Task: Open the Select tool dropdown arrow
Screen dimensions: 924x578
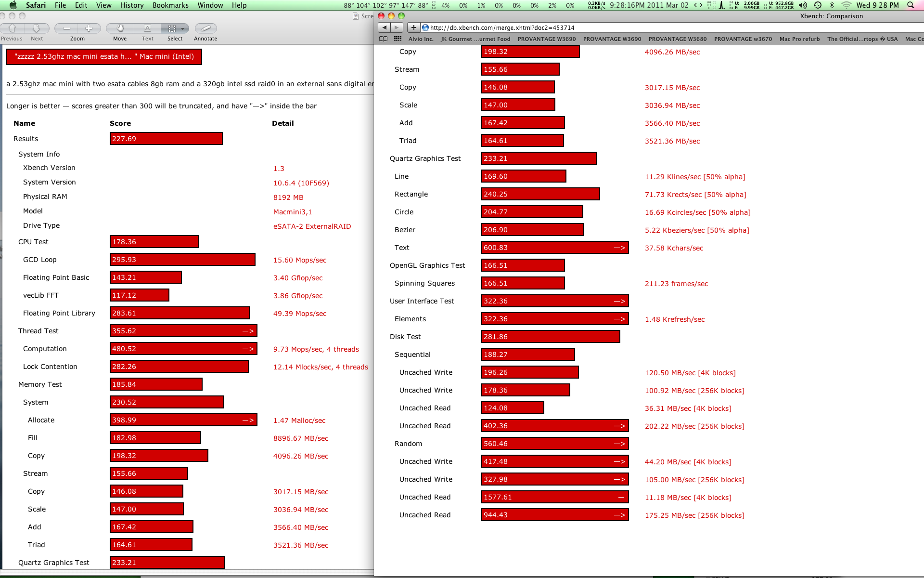Action: point(183,29)
